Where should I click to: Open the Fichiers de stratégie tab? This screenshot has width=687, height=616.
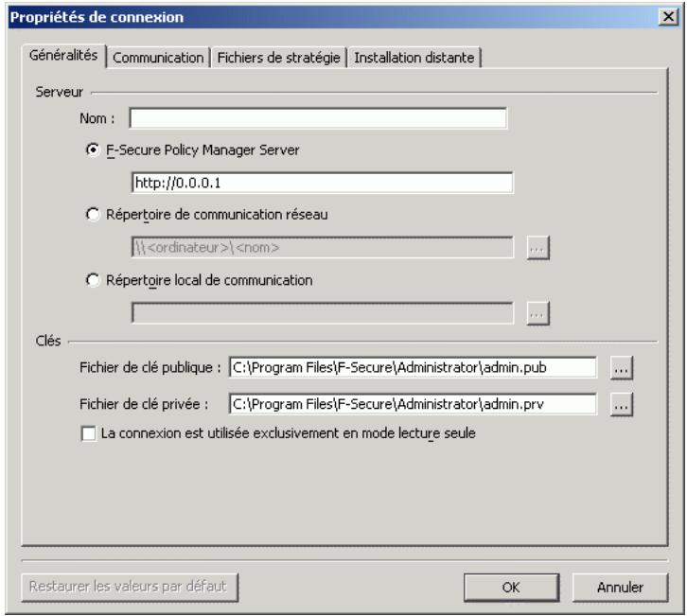point(278,58)
